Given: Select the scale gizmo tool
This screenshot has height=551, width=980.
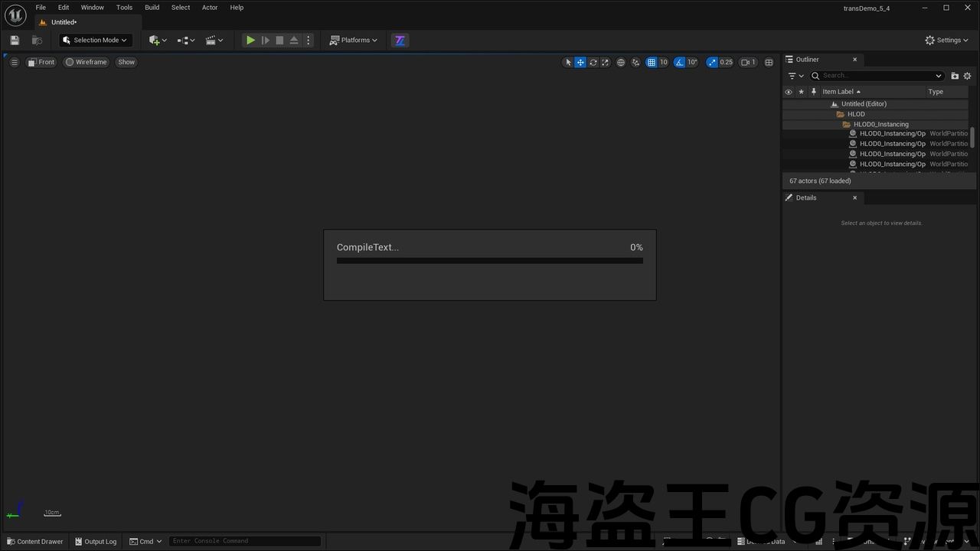Looking at the screenshot, I should click(605, 63).
